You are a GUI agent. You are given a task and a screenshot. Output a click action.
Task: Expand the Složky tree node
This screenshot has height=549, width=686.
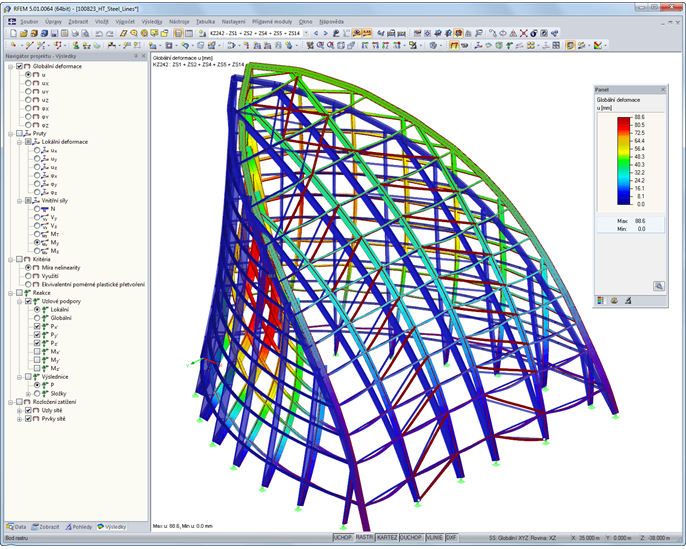coord(28,394)
